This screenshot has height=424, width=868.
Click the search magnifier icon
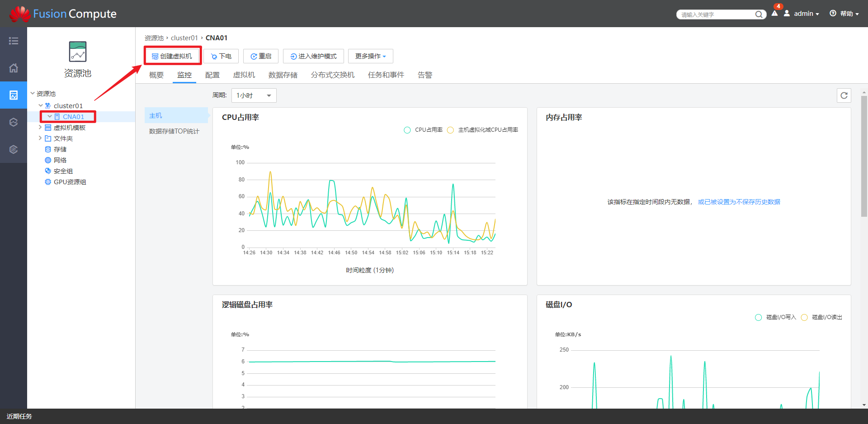click(759, 14)
